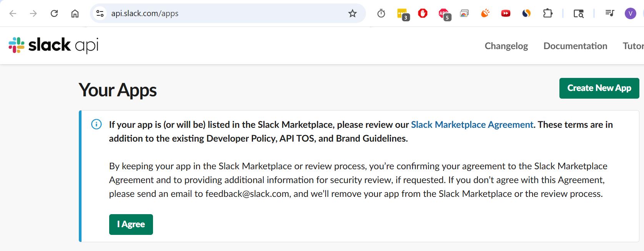This screenshot has width=644, height=251.
Task: Open the Extensions puzzle-piece menu
Action: pyautogui.click(x=547, y=13)
